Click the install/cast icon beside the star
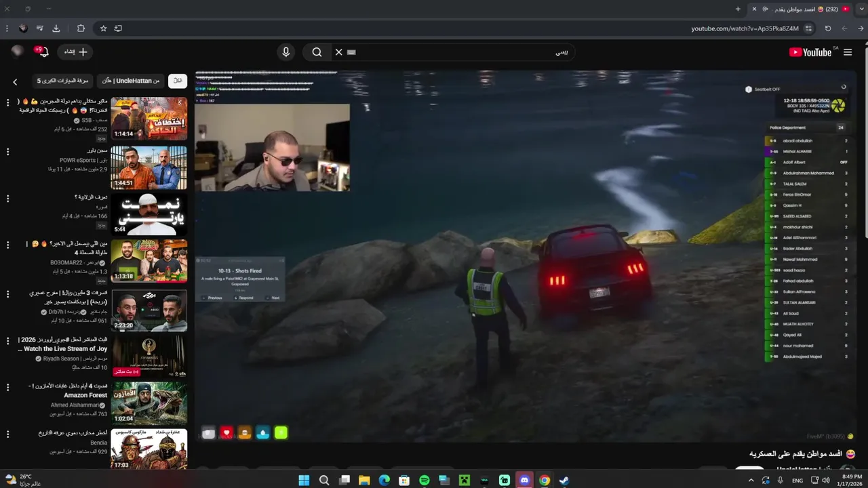 pyautogui.click(x=118, y=28)
